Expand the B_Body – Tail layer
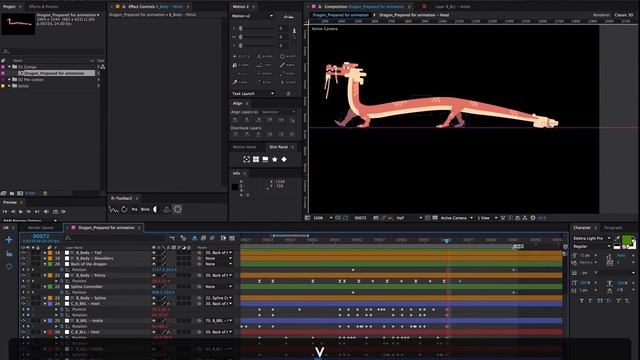 pos(45,253)
